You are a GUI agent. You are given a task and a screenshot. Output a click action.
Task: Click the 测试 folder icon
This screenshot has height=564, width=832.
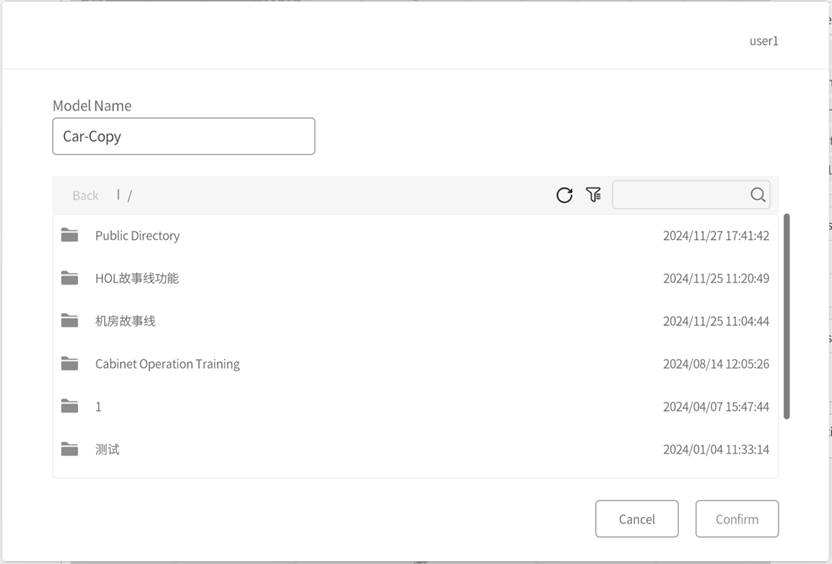pyautogui.click(x=69, y=449)
